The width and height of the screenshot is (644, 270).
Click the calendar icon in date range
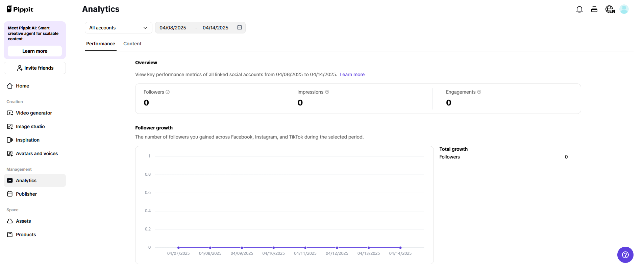[240, 28]
